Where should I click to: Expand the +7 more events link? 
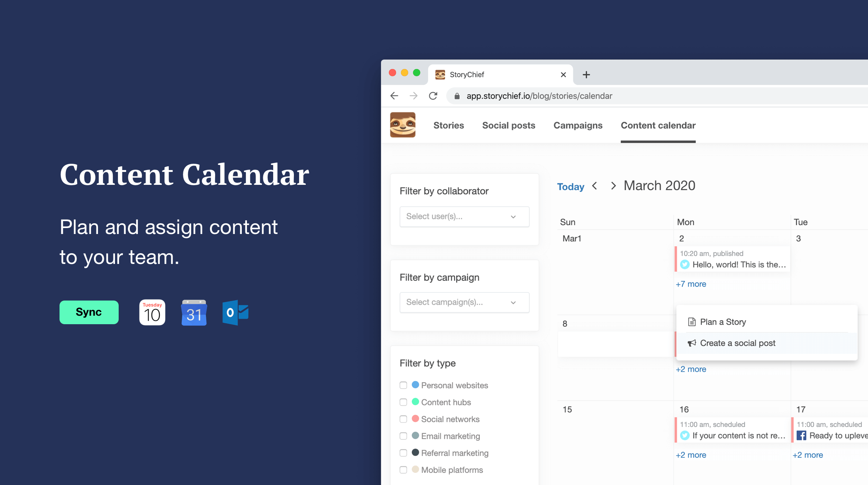click(x=691, y=283)
